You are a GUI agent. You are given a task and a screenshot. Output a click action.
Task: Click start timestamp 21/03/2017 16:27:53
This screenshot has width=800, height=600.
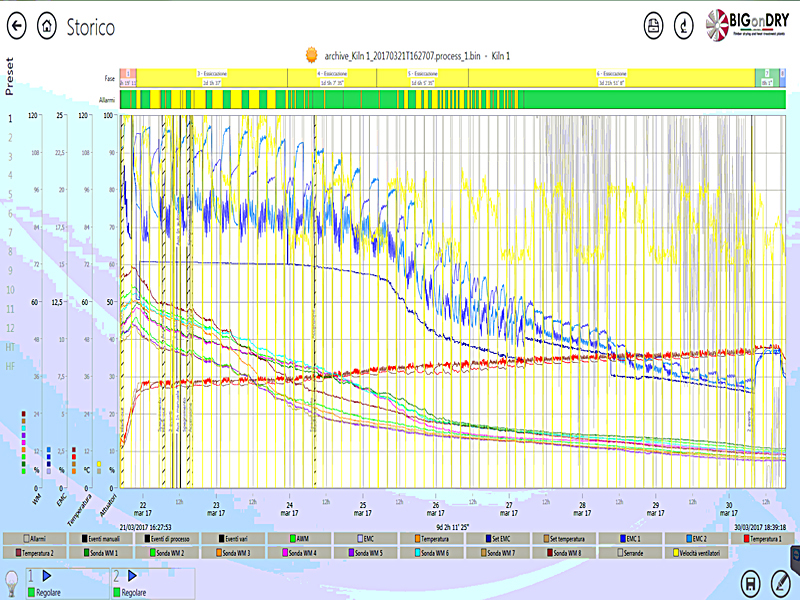[145, 527]
